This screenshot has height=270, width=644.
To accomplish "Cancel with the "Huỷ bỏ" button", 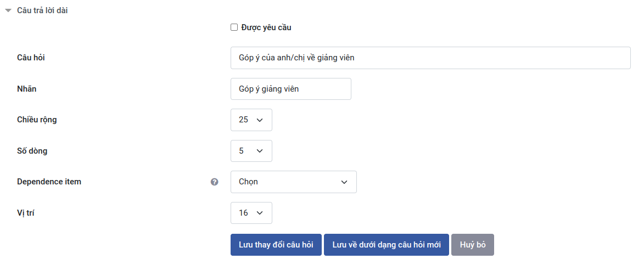I will tap(472, 245).
